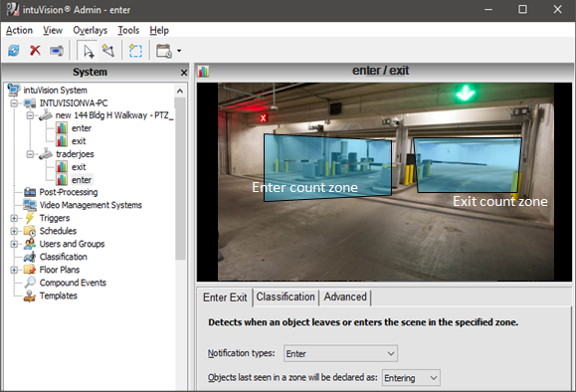This screenshot has width=576, height=392.
Task: Open the calendar schedule toolbar icon
Action: pyautogui.click(x=164, y=51)
